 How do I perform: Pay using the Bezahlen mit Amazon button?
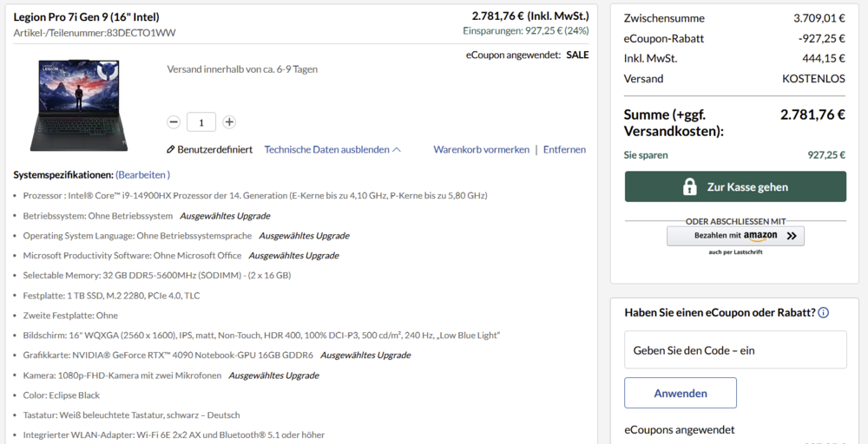[x=735, y=236]
